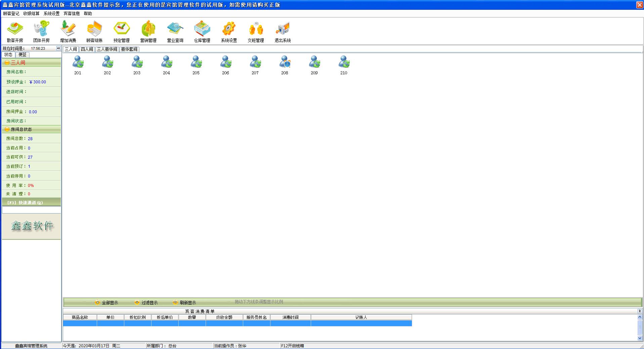The height and width of the screenshot is (349, 644).
Task: Open the 团体开房 group check-in icon
Action: click(41, 32)
